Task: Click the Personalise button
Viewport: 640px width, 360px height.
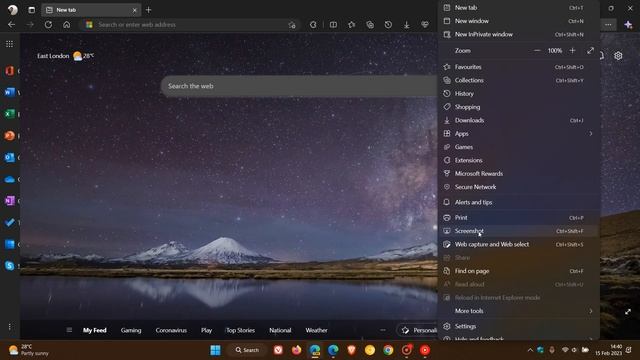Action: 418,330
